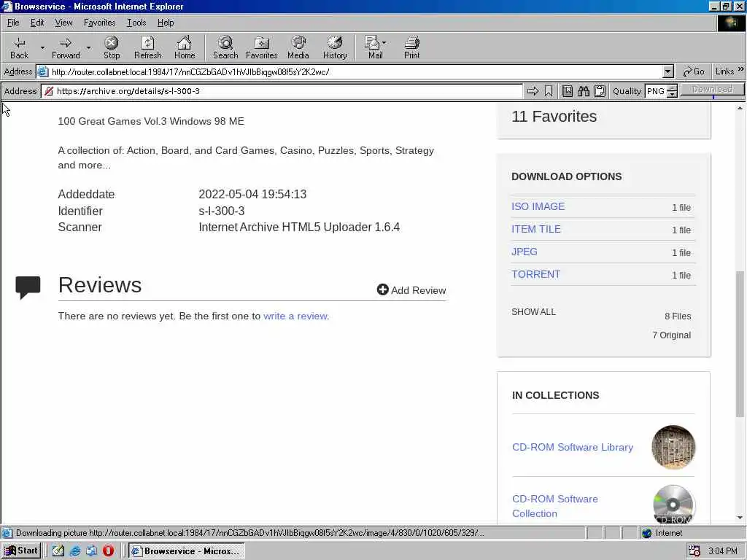Open the ISO IMAGE download link
The height and width of the screenshot is (560, 747).
tap(538, 206)
